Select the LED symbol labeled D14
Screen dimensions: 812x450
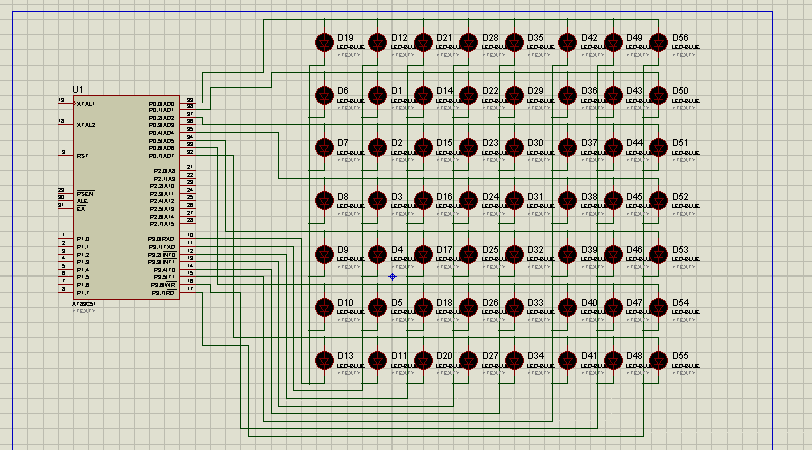point(423,96)
